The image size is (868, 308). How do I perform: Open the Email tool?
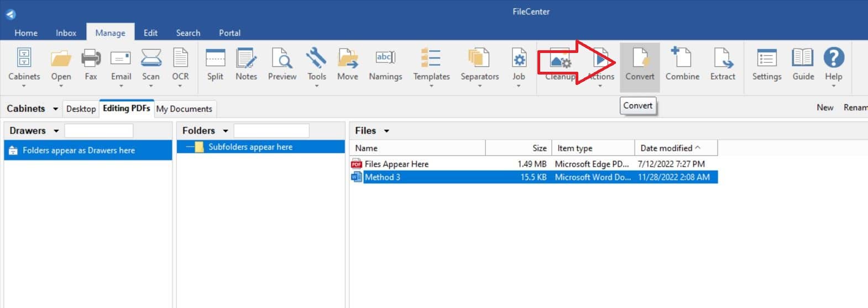121,65
